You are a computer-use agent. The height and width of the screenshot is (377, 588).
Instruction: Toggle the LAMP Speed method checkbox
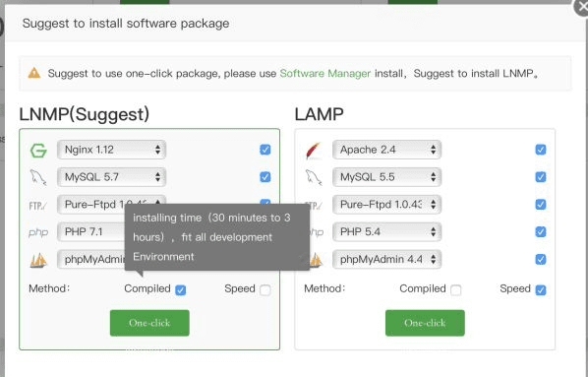coord(541,289)
